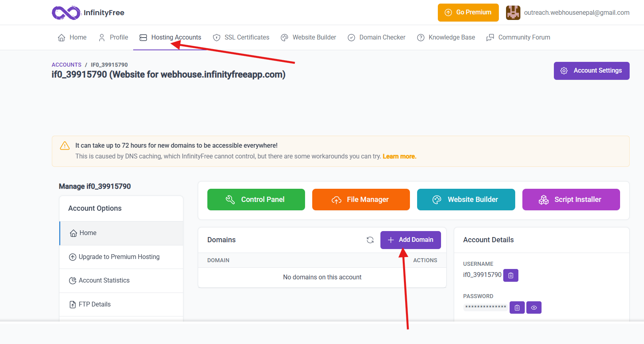Screen dimensions: 644x344
Task: Open FTP Details sidebar item
Action: (121, 304)
